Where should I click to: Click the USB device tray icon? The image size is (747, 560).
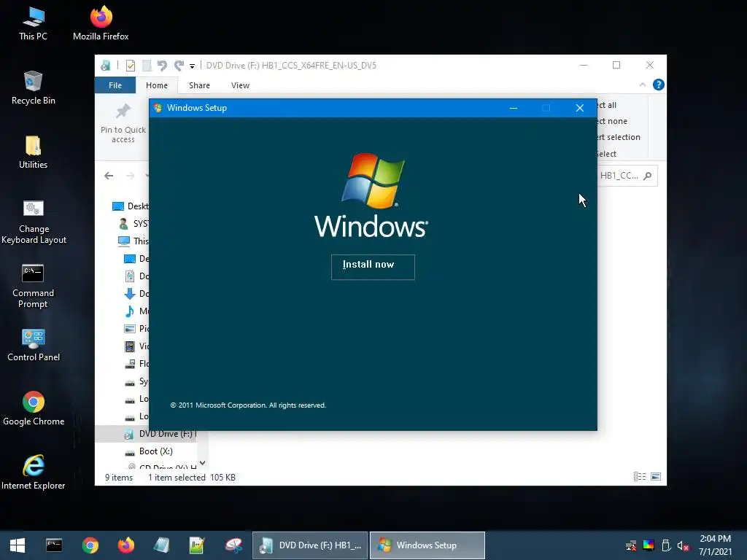click(666, 545)
